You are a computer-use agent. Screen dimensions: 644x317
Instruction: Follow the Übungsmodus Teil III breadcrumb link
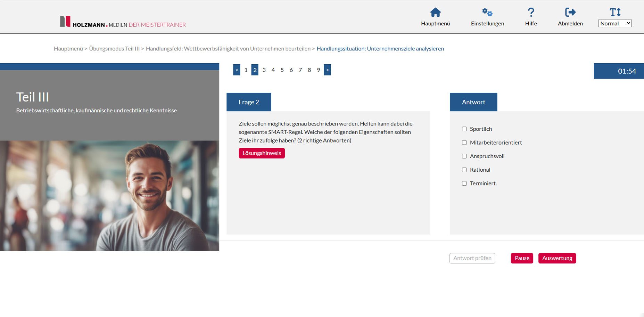(114, 49)
